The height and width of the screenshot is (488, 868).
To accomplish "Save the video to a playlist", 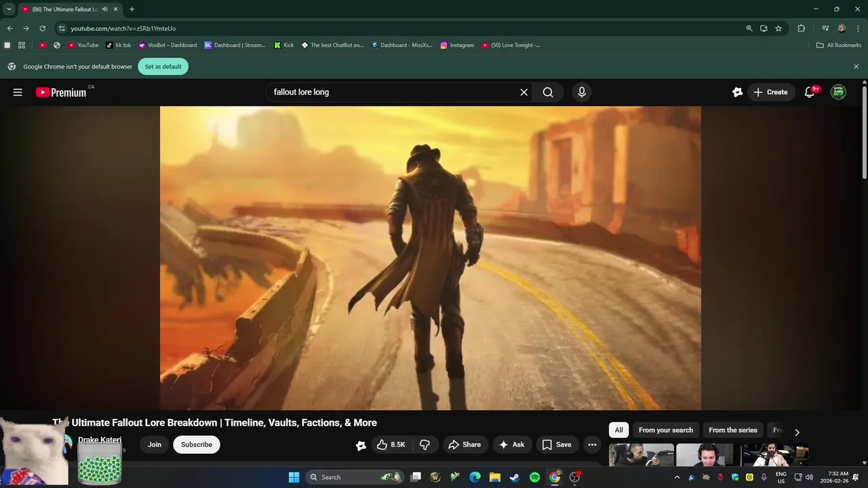I will (x=557, y=445).
